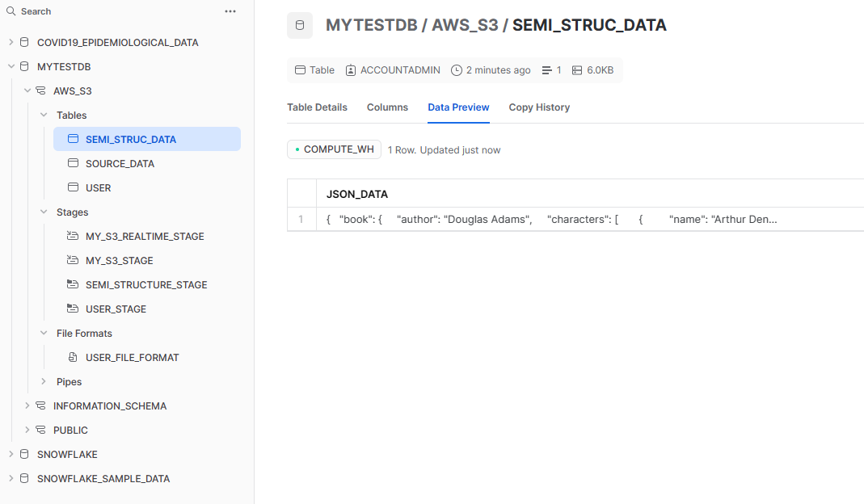Click the search magnifier icon
The image size is (864, 504).
click(11, 11)
